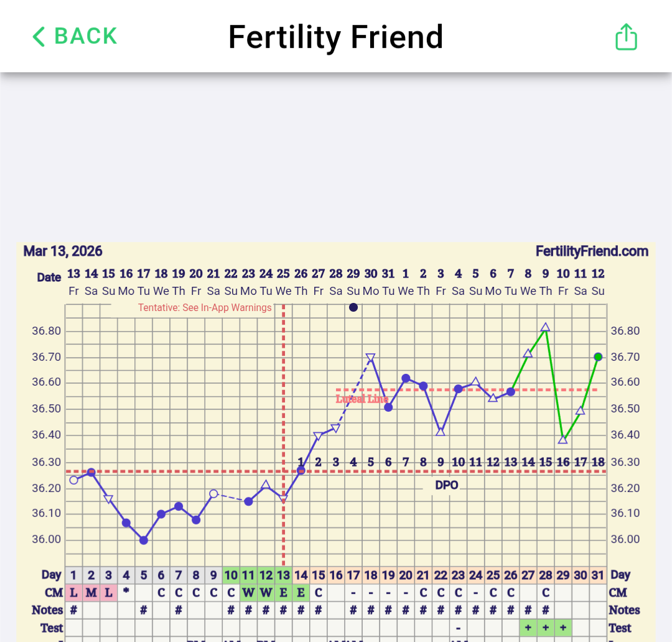Tap the back chevron icon
The height and width of the screenshot is (642, 672).
pos(39,37)
